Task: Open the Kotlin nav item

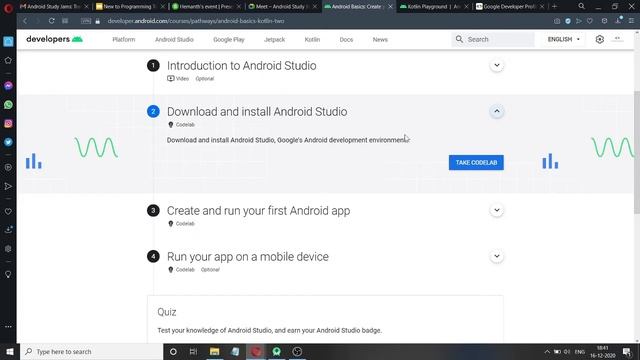Action: [x=312, y=40]
